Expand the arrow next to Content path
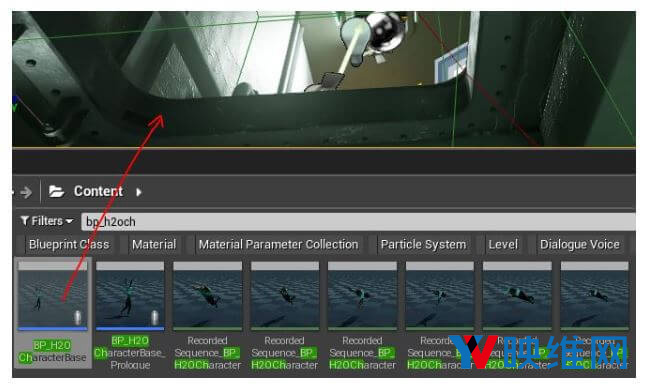The height and width of the screenshot is (392, 650). pyautogui.click(x=138, y=192)
